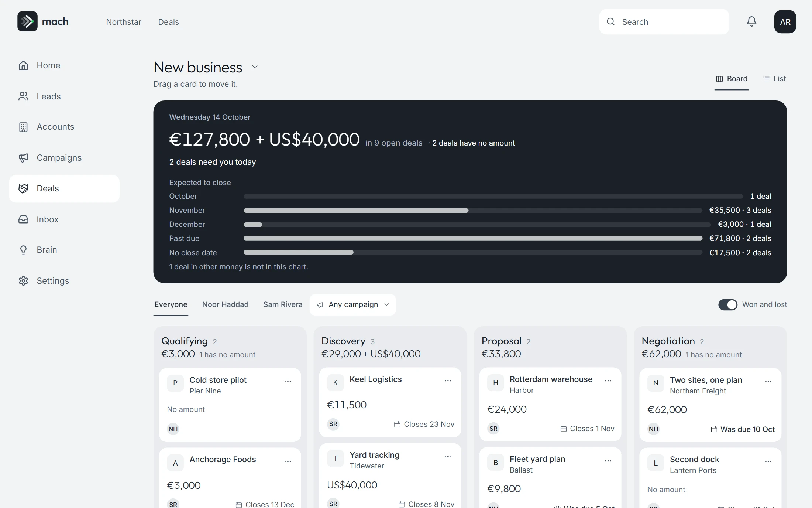812x508 pixels.
Task: Open Leads from the sidebar
Action: coord(64,96)
